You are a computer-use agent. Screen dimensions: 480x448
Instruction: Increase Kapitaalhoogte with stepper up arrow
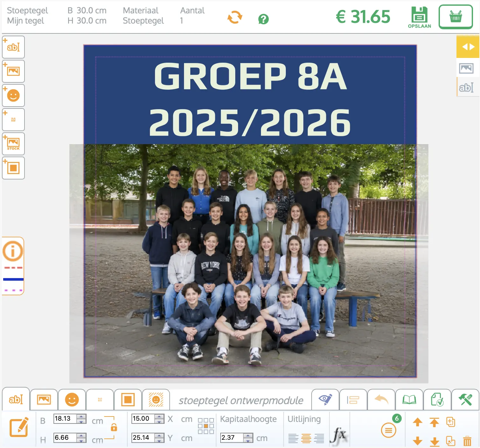click(248, 435)
